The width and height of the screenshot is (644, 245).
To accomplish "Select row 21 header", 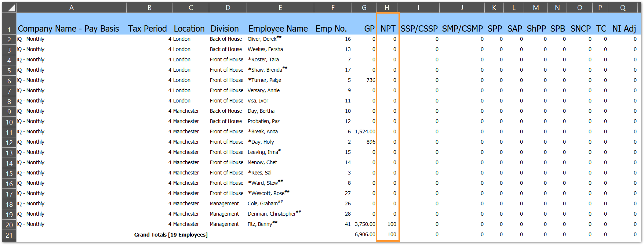I will click(9, 235).
